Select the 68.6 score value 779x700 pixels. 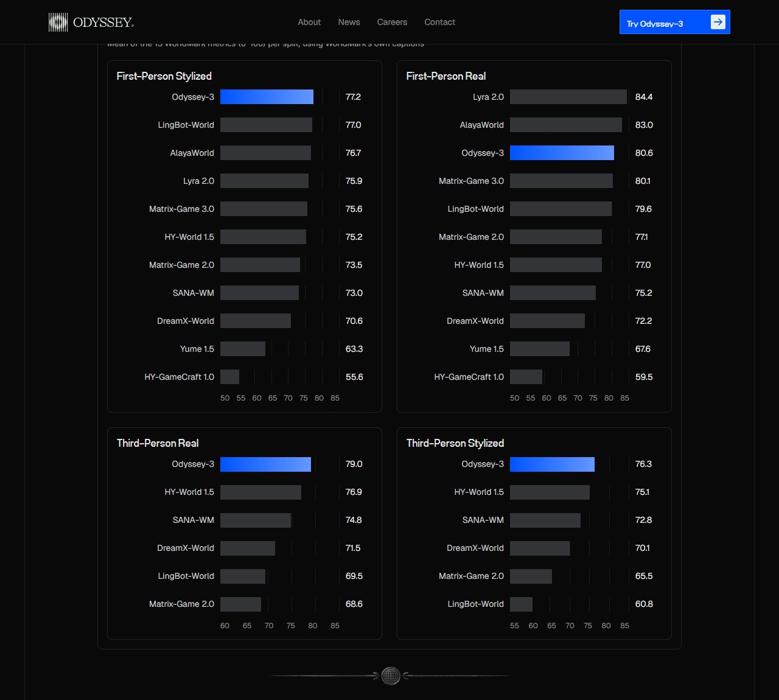coord(354,604)
